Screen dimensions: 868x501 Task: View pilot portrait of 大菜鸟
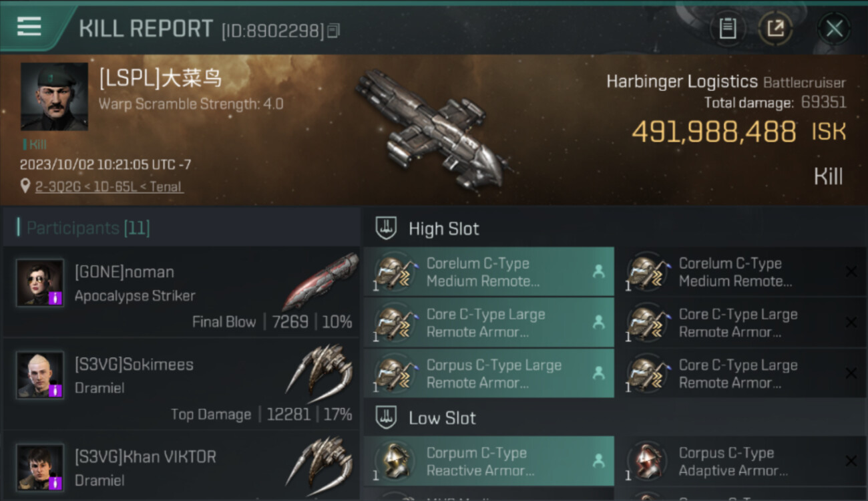54,97
